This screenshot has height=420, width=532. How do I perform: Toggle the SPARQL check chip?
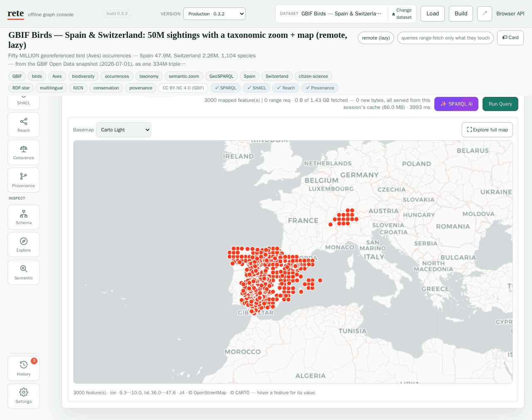(226, 88)
